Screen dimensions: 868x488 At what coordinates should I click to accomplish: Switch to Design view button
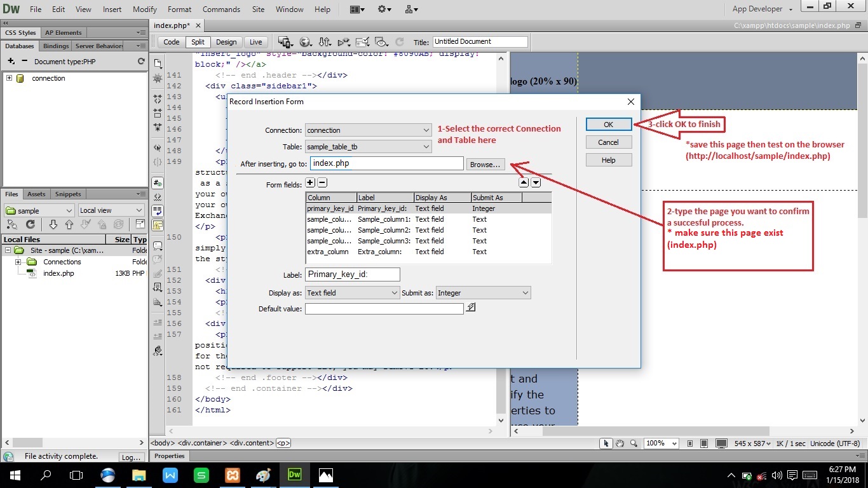(x=226, y=42)
